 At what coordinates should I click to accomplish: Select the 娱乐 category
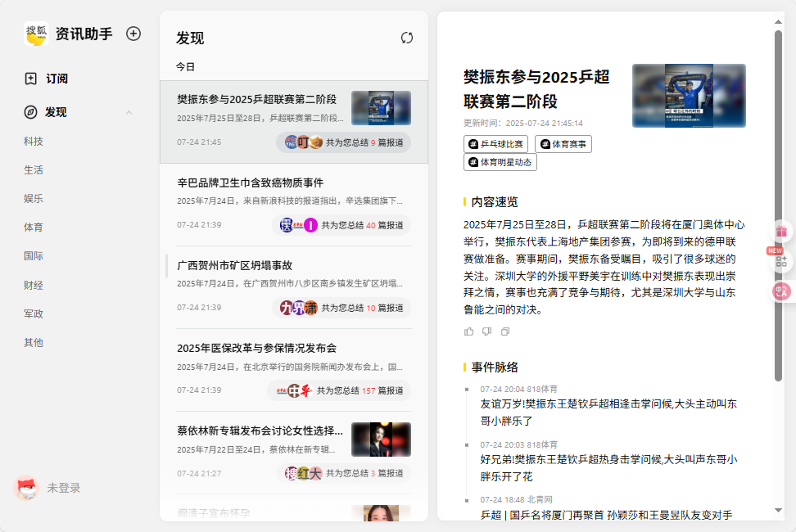click(34, 198)
